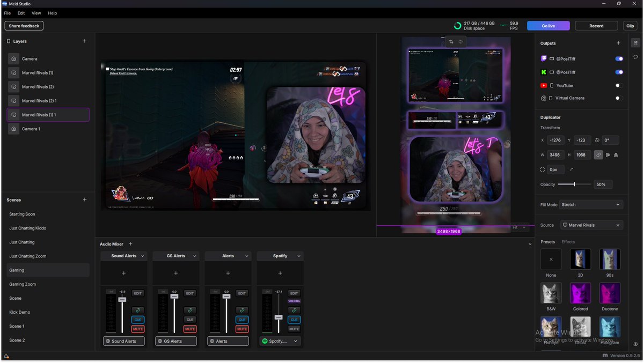
Task: Open settings gear at bottom right
Action: (635, 344)
